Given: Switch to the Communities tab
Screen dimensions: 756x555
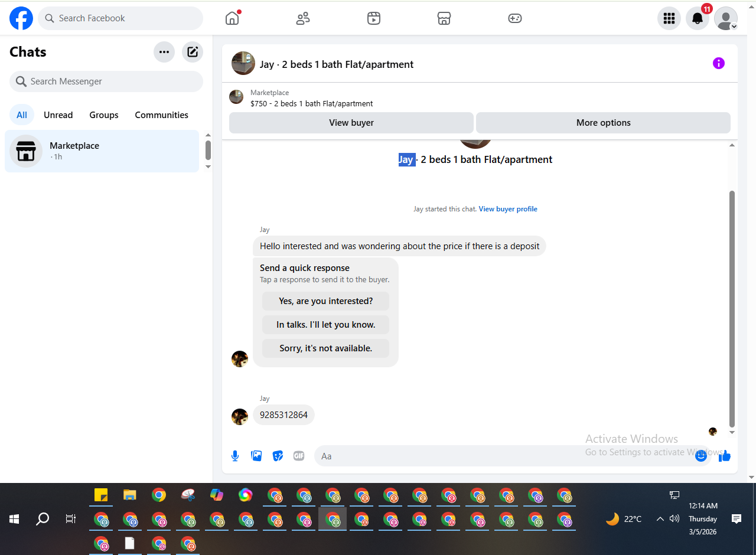Looking at the screenshot, I should coord(161,115).
